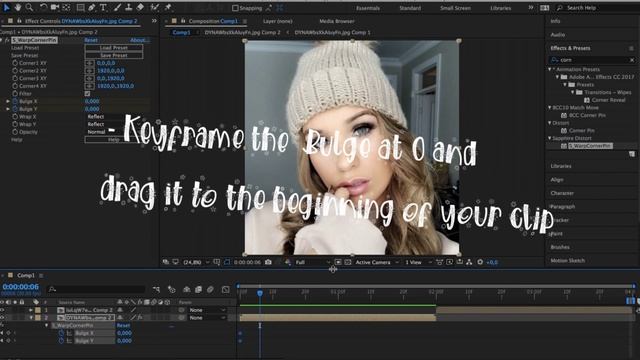Click Reset for S_WarpCornerPin effect
The width and height of the screenshot is (640, 360).
coord(91,40)
